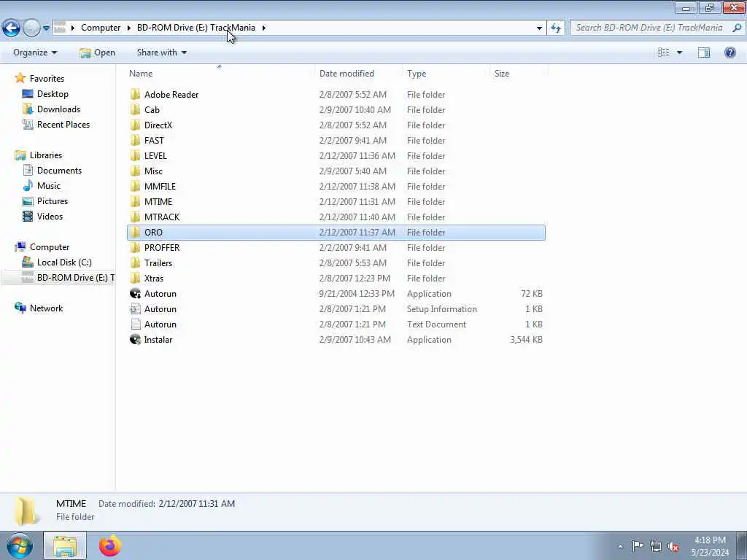Open the Music library
747x560 pixels.
[49, 186]
